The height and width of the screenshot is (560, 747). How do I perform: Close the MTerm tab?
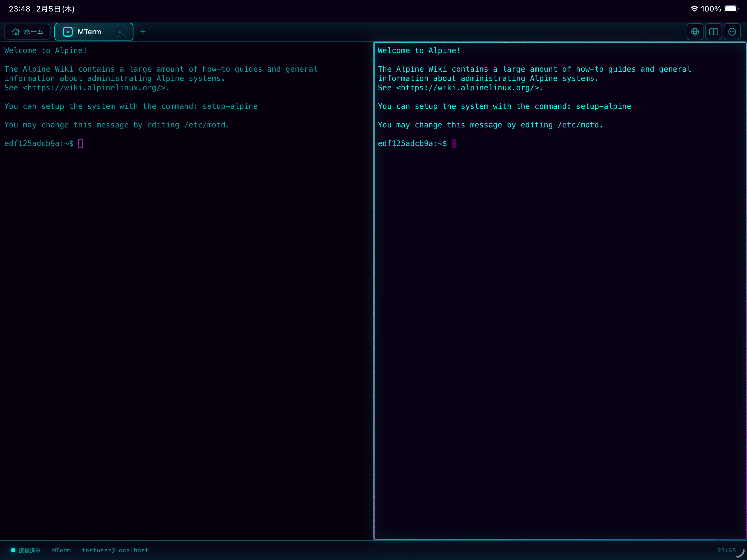coord(119,32)
